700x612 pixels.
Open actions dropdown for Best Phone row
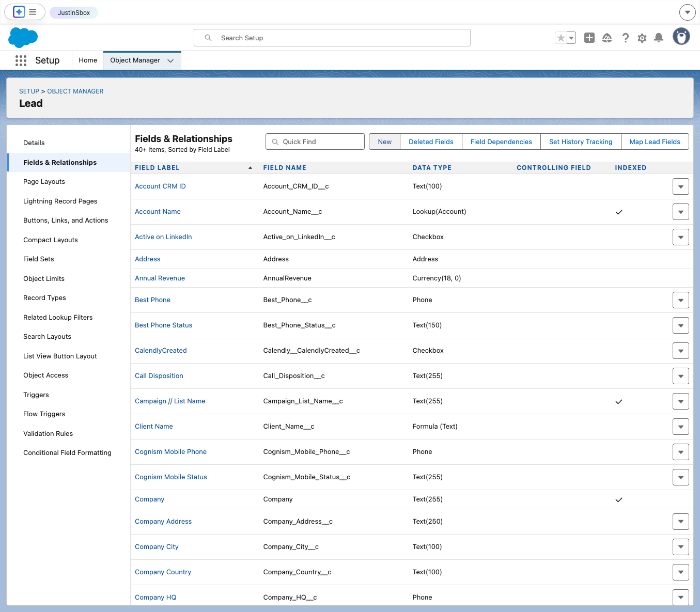point(681,300)
